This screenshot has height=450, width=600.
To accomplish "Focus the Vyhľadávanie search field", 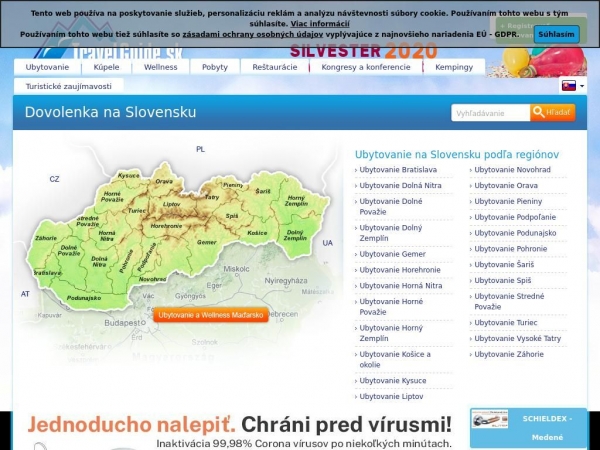I will [x=491, y=113].
